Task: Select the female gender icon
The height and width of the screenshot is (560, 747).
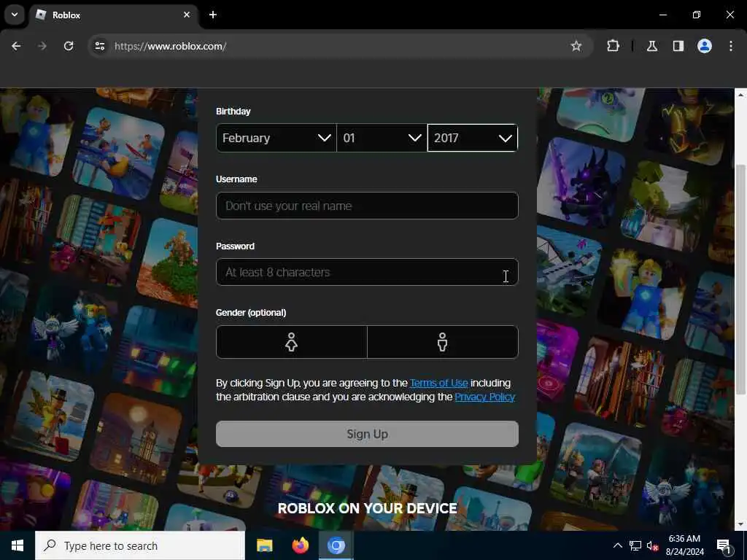Action: coord(292,342)
